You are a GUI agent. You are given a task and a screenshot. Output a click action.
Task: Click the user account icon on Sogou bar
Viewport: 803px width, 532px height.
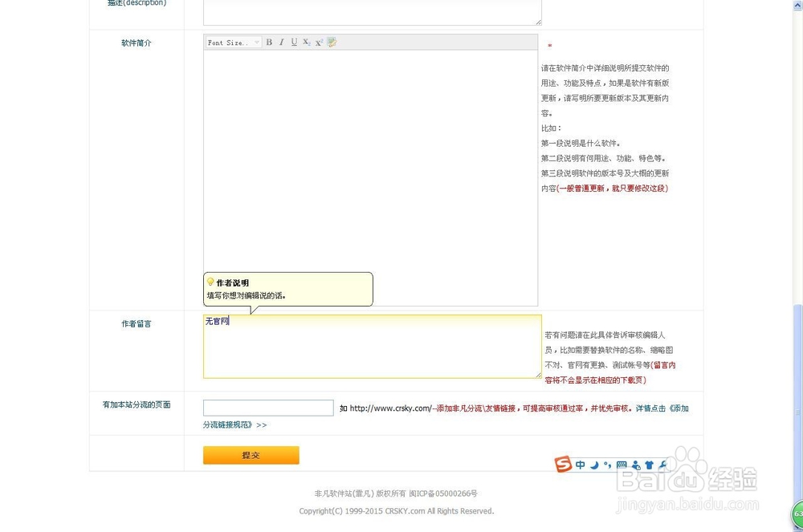(635, 465)
